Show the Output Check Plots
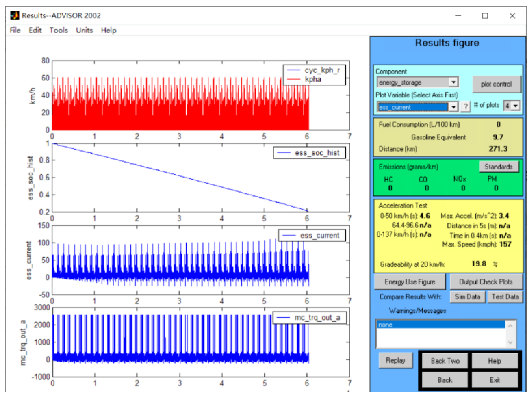 tap(486, 282)
